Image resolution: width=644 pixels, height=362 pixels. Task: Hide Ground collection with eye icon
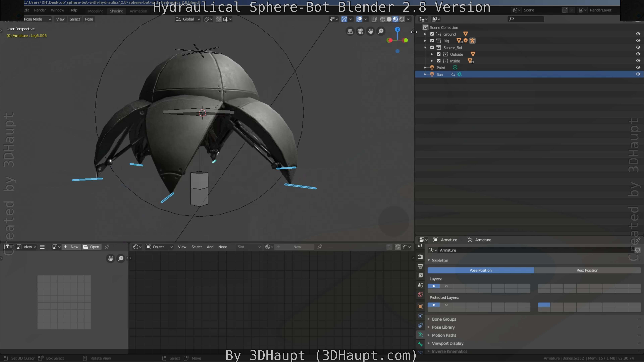point(638,34)
